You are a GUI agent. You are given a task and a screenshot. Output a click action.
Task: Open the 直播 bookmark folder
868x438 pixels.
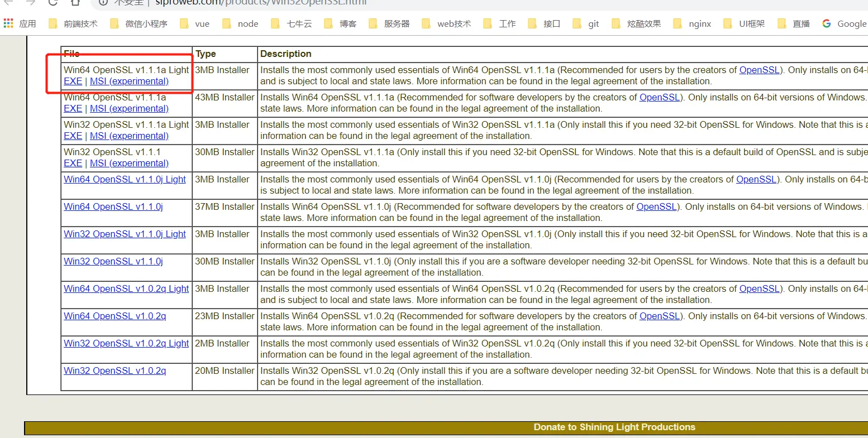794,23
